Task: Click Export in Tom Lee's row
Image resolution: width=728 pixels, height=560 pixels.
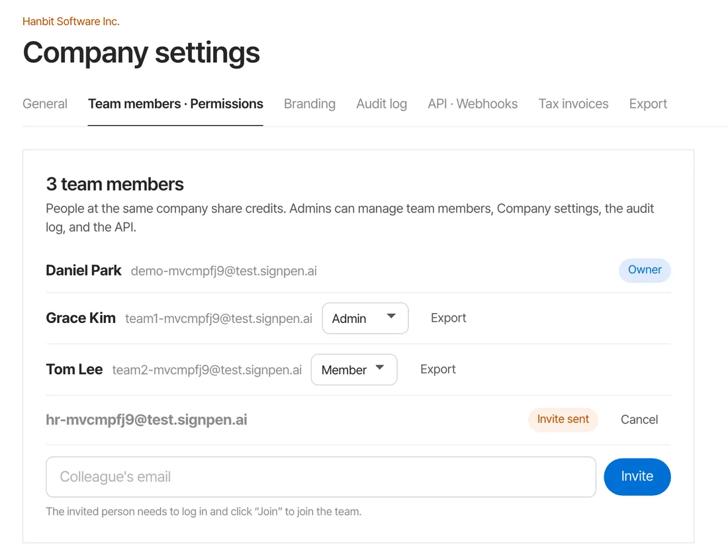Action: coord(438,369)
